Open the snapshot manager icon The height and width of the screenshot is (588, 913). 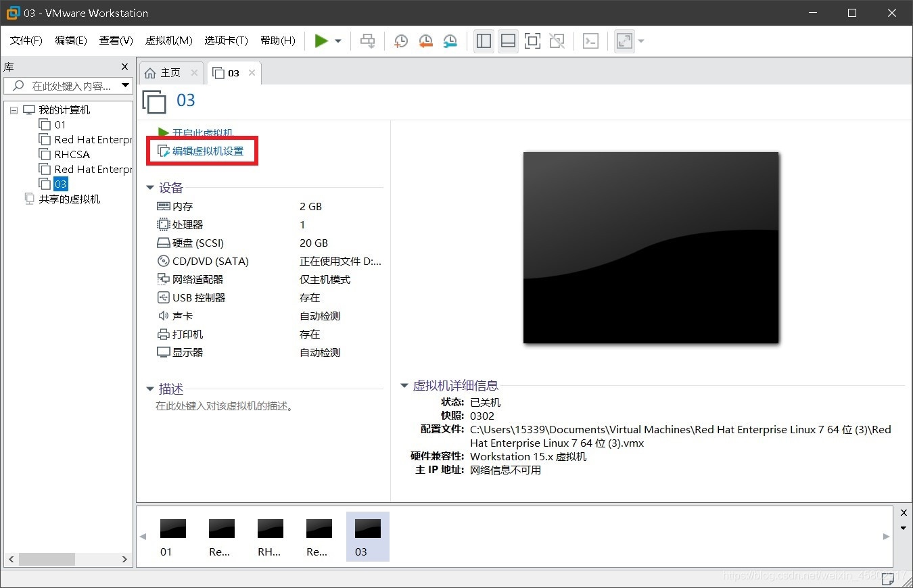coord(450,41)
